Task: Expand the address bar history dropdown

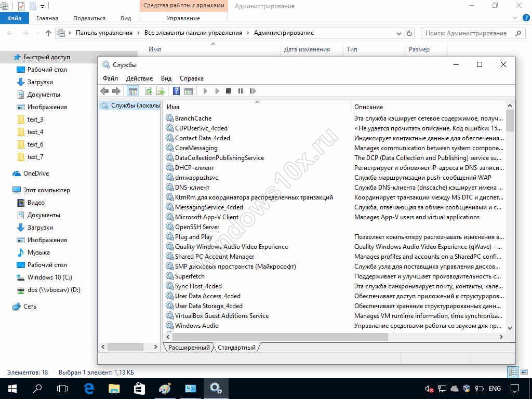Action: click(398, 33)
